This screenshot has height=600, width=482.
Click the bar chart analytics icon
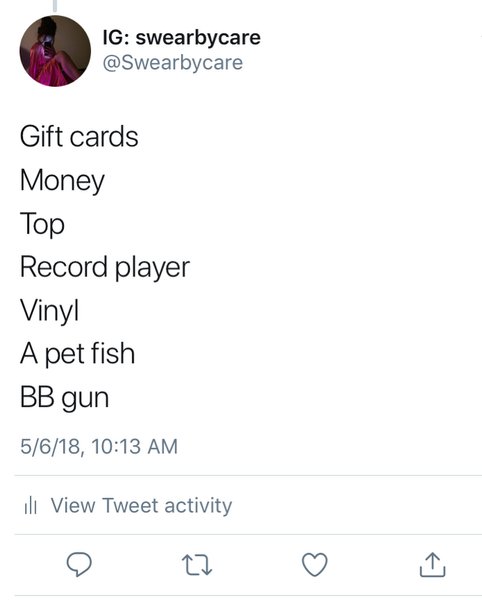(31, 505)
